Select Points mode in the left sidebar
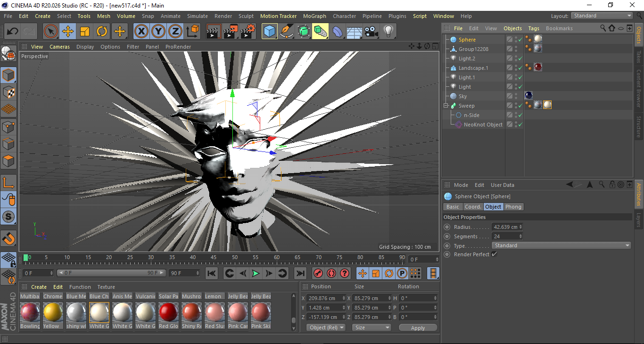 [8, 127]
